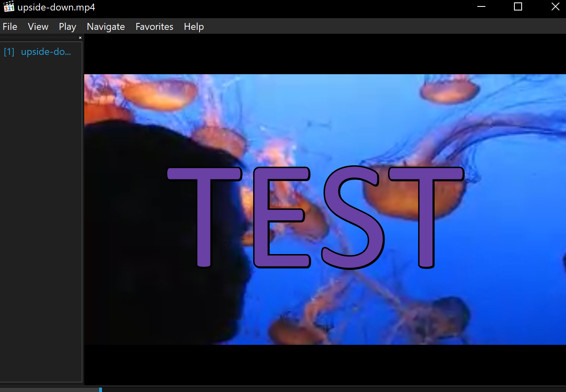This screenshot has width=566, height=392.
Task: Open the Favorites menu
Action: pyautogui.click(x=154, y=26)
